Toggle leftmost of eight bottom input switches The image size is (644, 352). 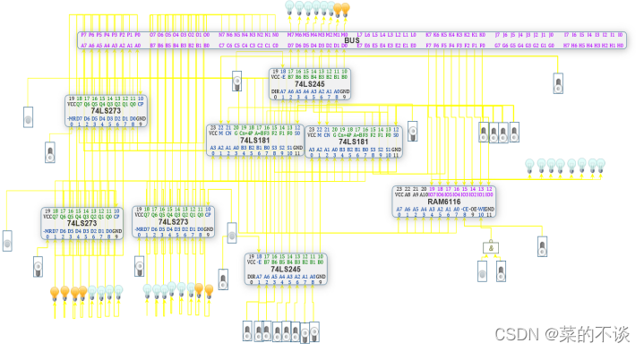click(247, 331)
